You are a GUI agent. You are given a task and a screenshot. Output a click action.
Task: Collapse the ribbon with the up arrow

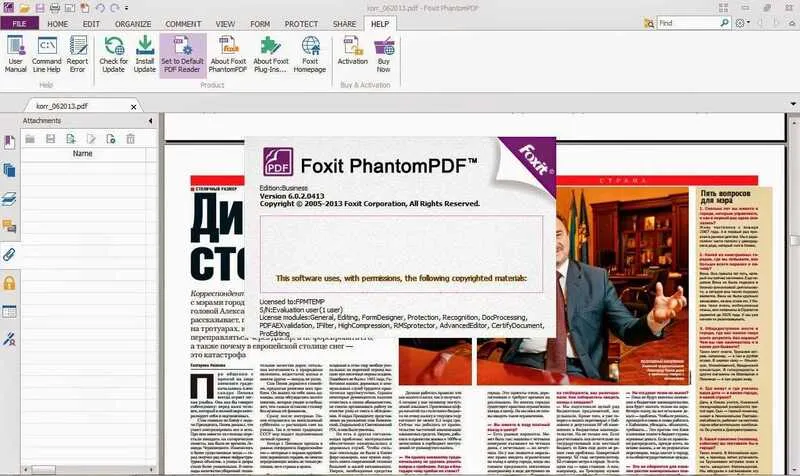coord(792,23)
